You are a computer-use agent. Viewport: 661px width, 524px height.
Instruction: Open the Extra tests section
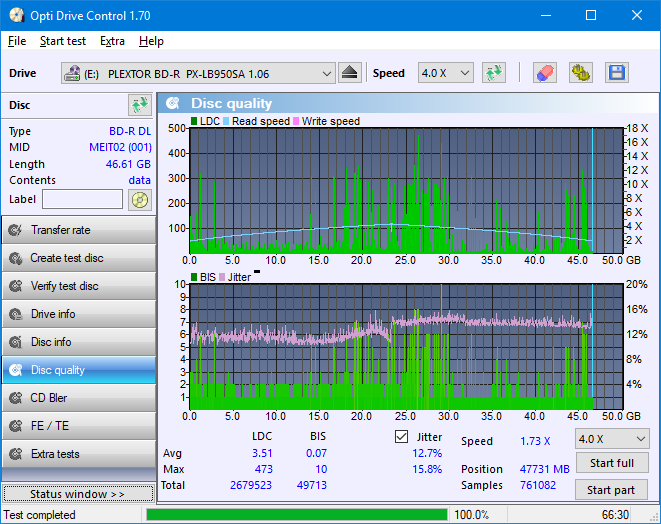pyautogui.click(x=79, y=454)
